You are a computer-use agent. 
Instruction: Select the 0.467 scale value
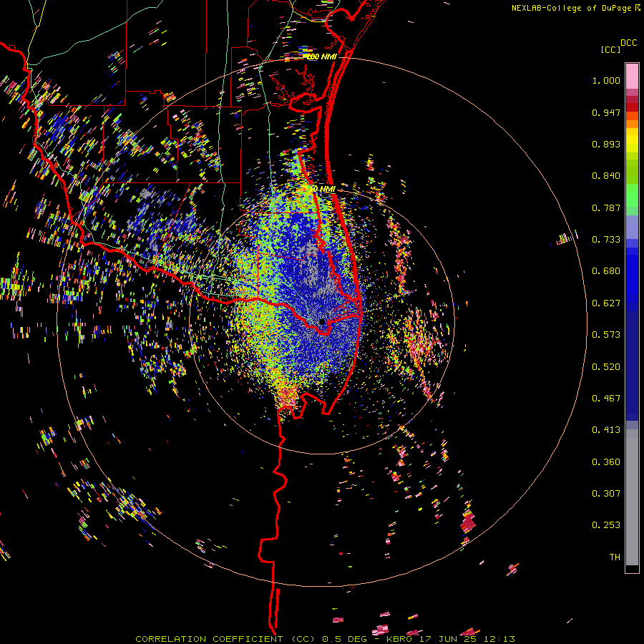tap(606, 399)
